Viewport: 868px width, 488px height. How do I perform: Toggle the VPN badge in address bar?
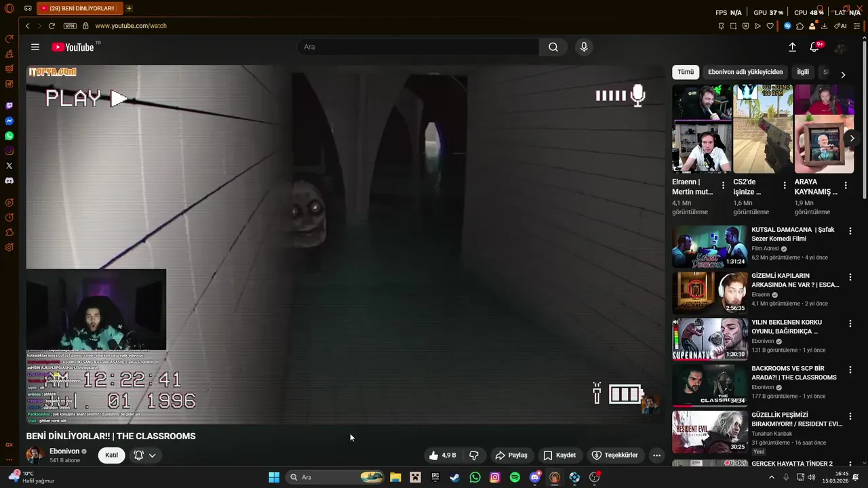(x=70, y=26)
